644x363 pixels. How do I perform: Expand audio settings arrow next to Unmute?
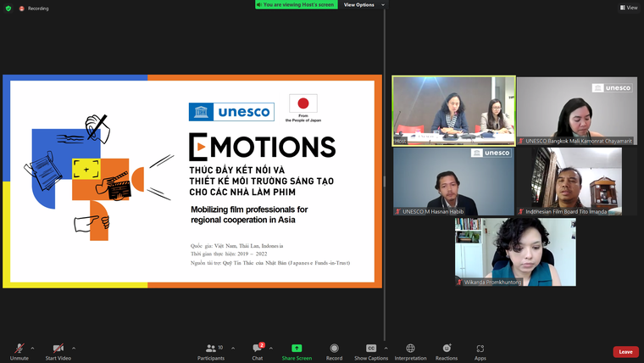click(33, 348)
